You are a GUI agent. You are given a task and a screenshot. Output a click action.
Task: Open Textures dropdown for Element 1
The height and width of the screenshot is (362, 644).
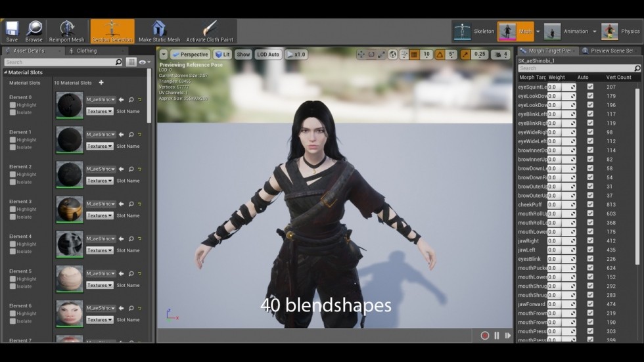point(99,146)
